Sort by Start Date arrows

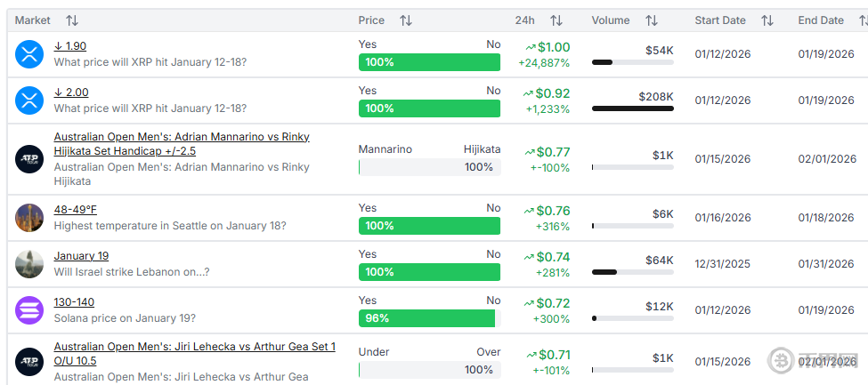coord(767,20)
